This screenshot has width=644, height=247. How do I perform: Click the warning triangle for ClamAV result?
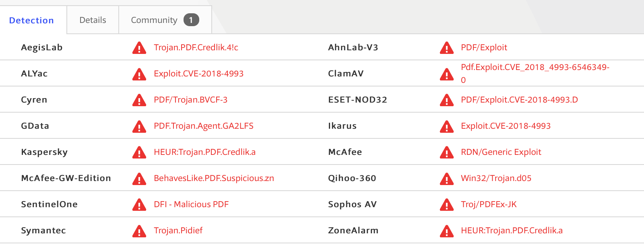[446, 74]
